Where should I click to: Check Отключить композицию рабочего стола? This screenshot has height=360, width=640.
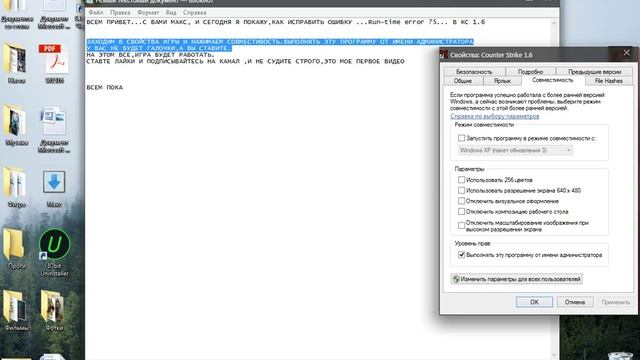coord(461,211)
